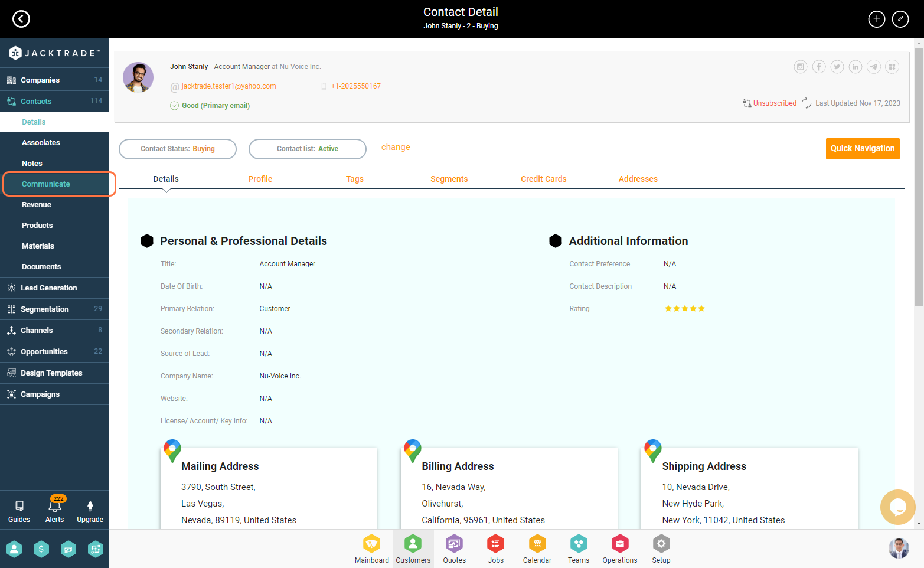Open Guides in the sidebar footer
This screenshot has width=924, height=568.
[x=19, y=511]
